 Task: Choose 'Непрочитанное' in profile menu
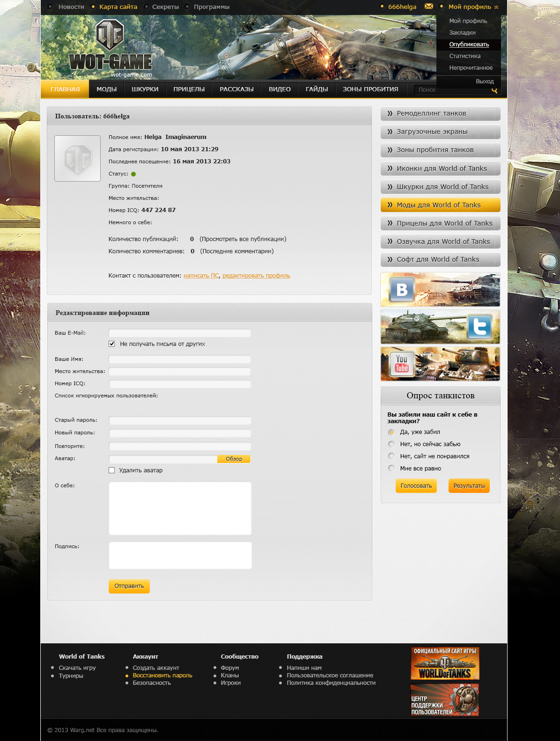471,67
